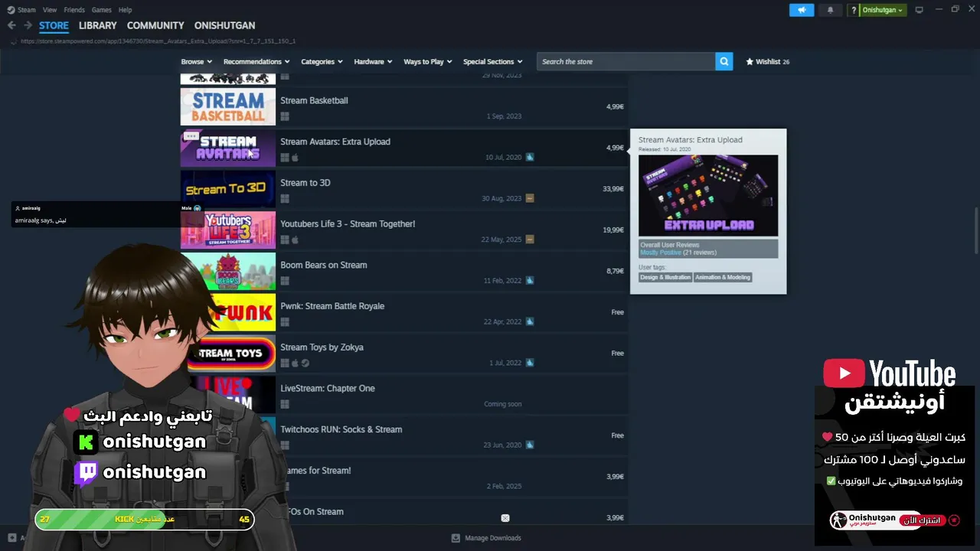Click Apple platform icon under Youtubers Life 3
The image size is (980, 551).
295,240
